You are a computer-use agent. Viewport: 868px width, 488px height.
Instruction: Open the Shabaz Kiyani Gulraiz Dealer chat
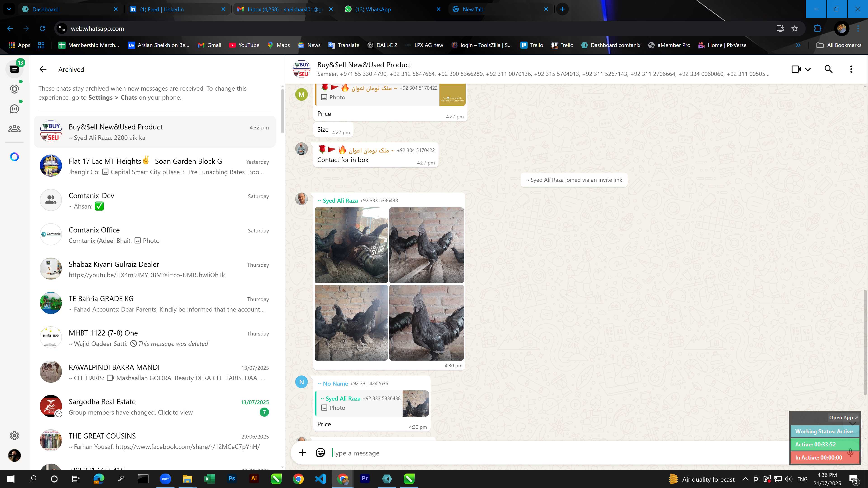(x=155, y=269)
